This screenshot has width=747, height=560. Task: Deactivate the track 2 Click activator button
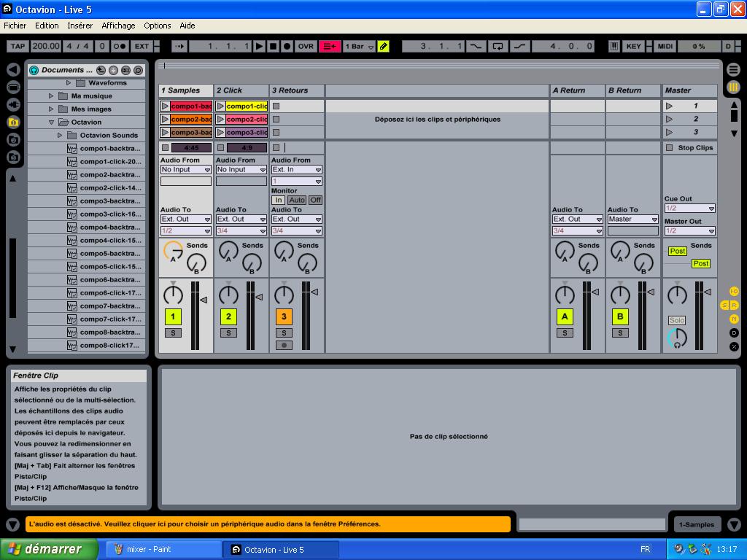click(228, 316)
